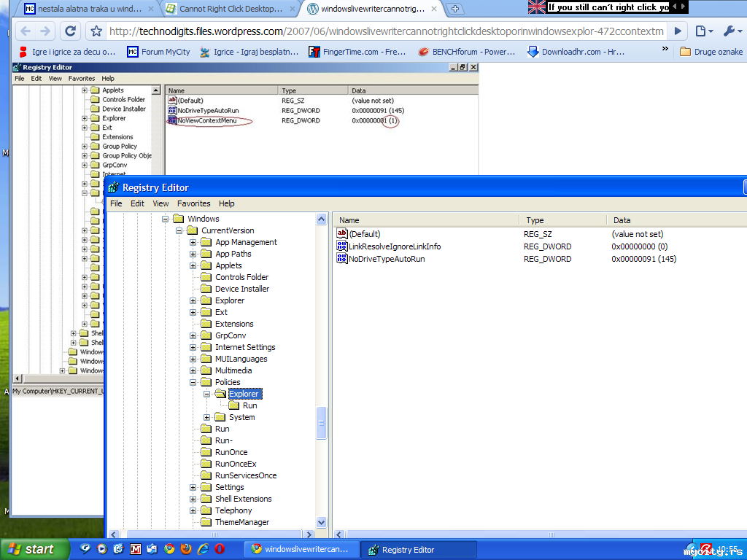This screenshot has width=747, height=560.
Task: Open the BENCHforum bookmark
Action: pyautogui.click(x=467, y=52)
